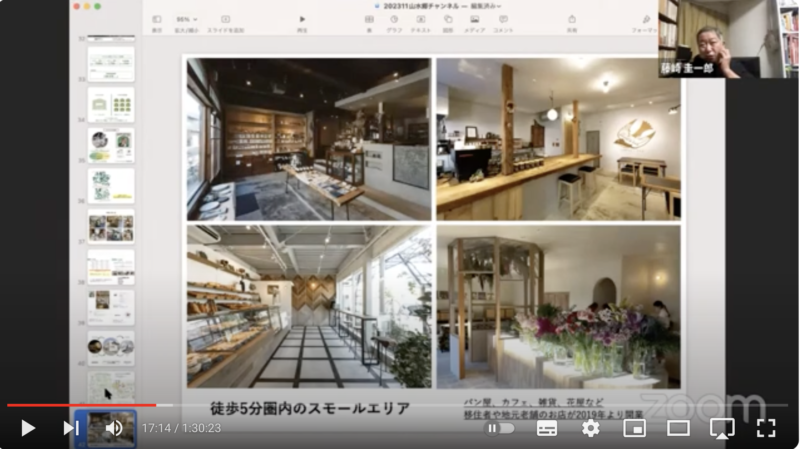Open the player settings gear

[x=591, y=428]
